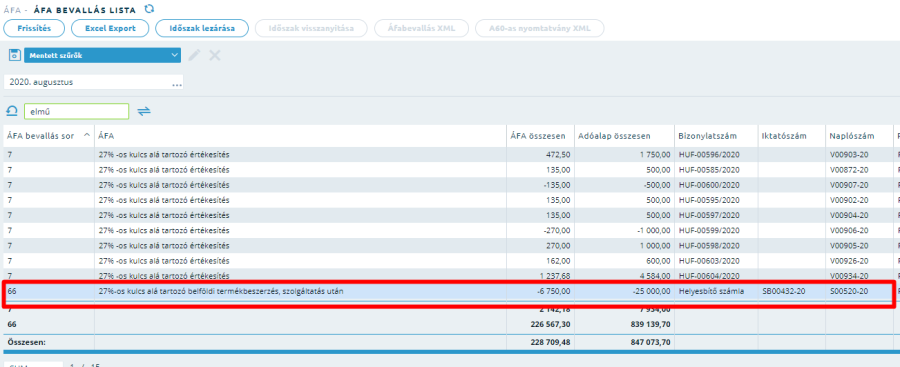This screenshot has width=900, height=367.
Task: Click the reset search arrow icon beside search box
Action: pyautogui.click(x=11, y=111)
